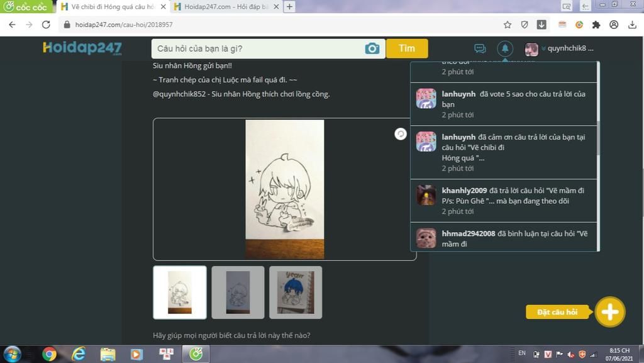644x363 pixels.
Task: Click the camera search icon
Action: click(x=372, y=48)
